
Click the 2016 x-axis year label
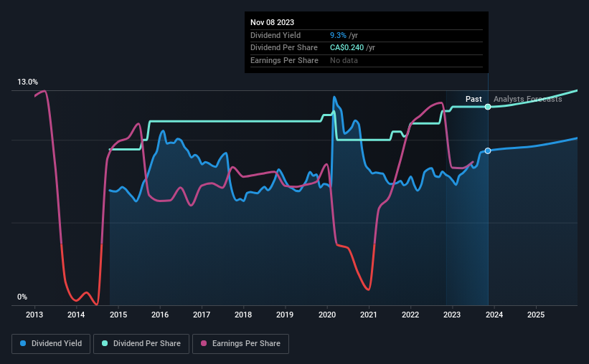point(160,315)
